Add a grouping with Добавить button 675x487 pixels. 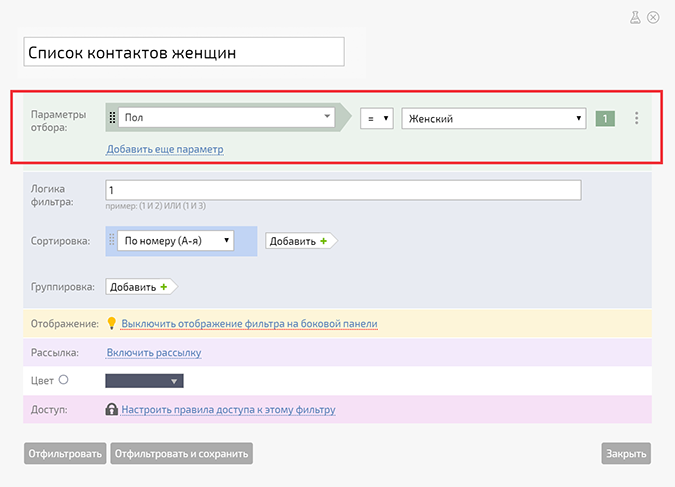(139, 287)
